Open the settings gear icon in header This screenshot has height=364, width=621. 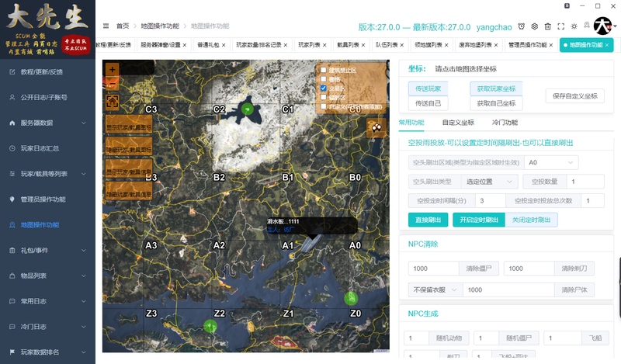click(535, 26)
